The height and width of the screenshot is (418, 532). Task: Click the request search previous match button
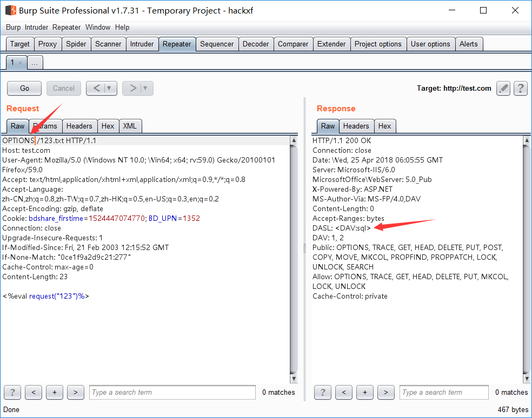pyautogui.click(x=34, y=392)
